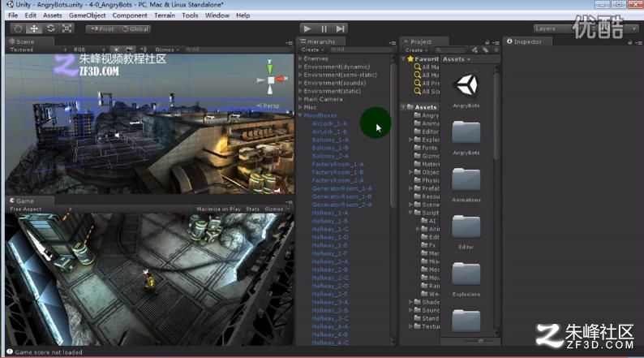Select the Hand tool in the toolbar
The image size is (644, 358).
[18, 28]
